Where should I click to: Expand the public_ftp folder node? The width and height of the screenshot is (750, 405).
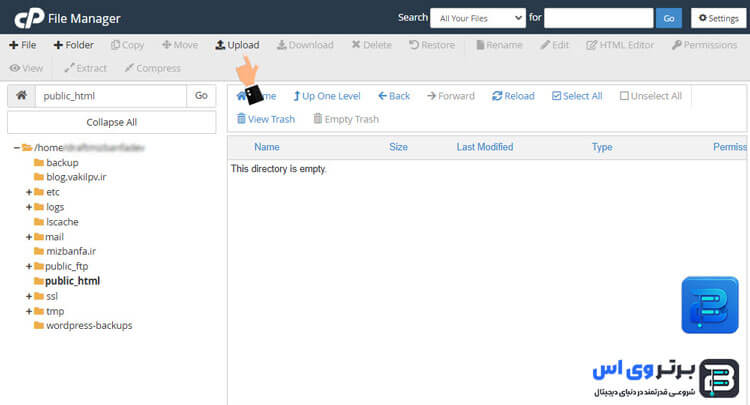tap(29, 267)
